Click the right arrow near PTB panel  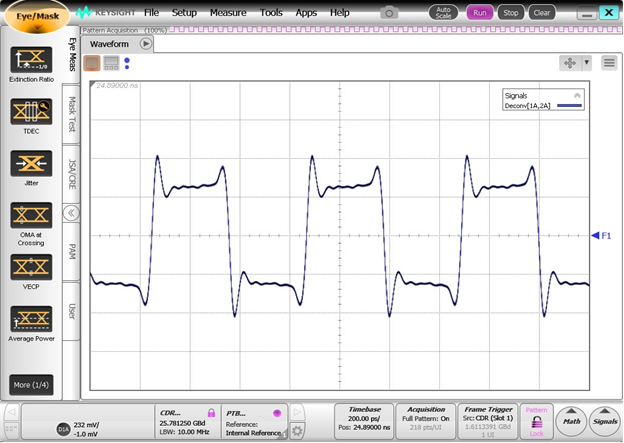click(297, 412)
